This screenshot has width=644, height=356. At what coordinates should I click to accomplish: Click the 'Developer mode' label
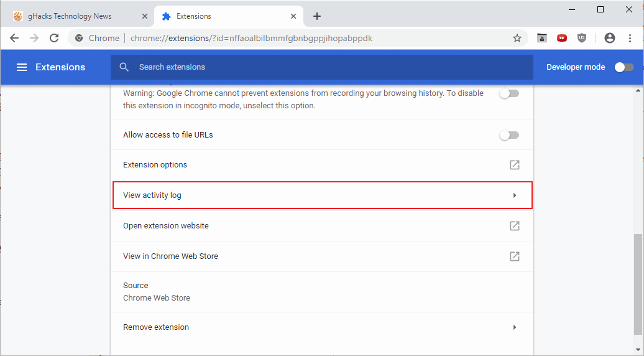576,67
